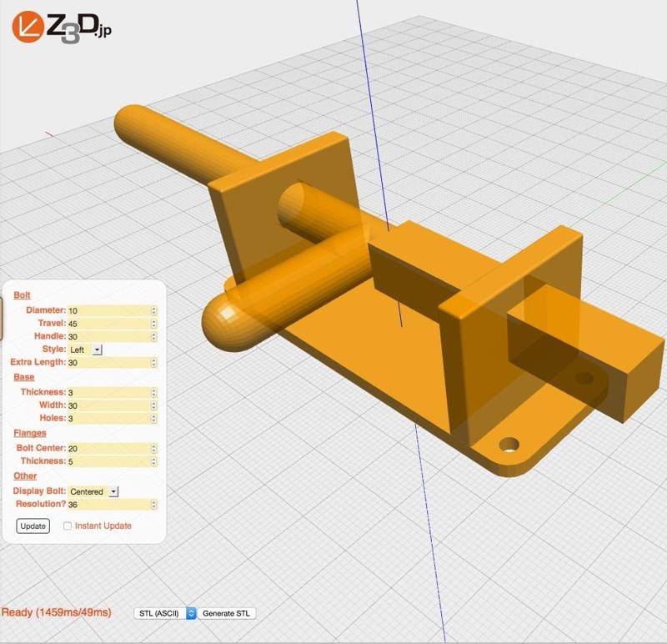Click the Bolt Center input field
This screenshot has width=667, height=644.
tap(113, 449)
